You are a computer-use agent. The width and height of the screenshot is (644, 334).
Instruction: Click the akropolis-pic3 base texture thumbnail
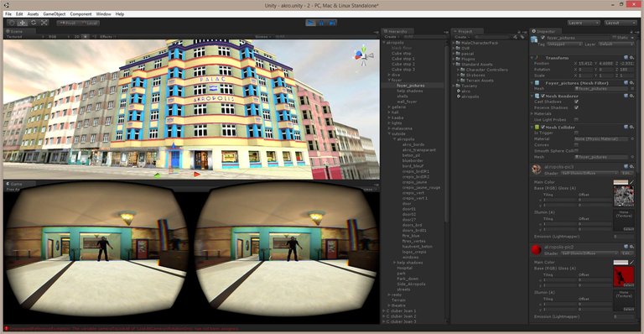pos(624,196)
